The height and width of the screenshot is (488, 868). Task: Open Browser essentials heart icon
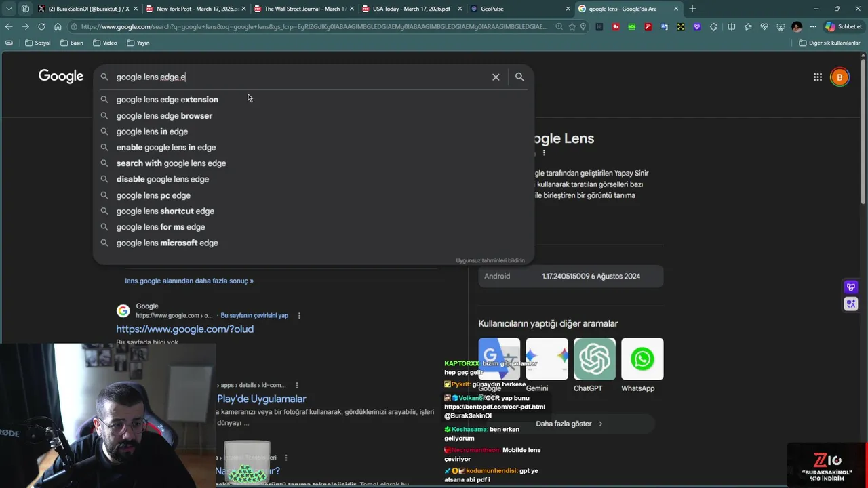(x=764, y=27)
